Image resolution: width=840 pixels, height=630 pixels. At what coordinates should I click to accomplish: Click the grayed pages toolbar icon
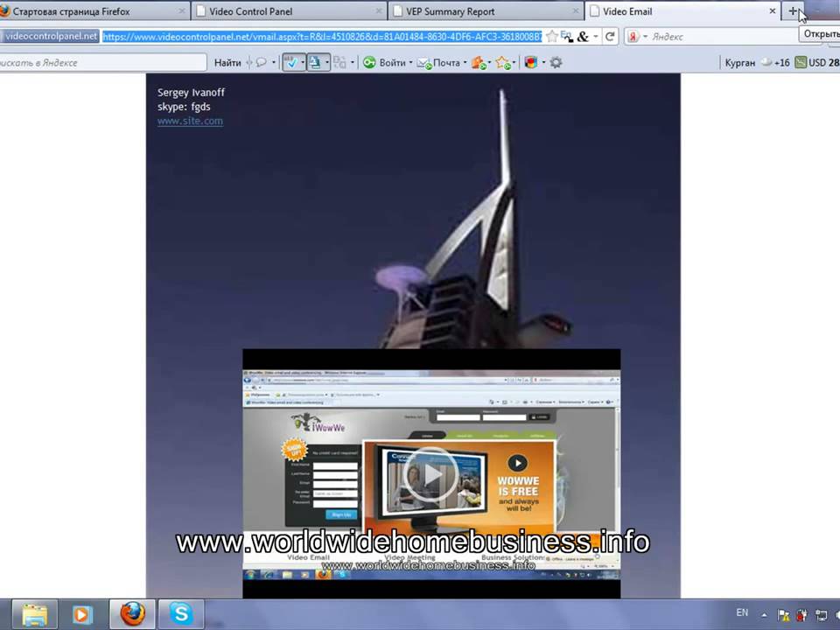pyautogui.click(x=339, y=63)
